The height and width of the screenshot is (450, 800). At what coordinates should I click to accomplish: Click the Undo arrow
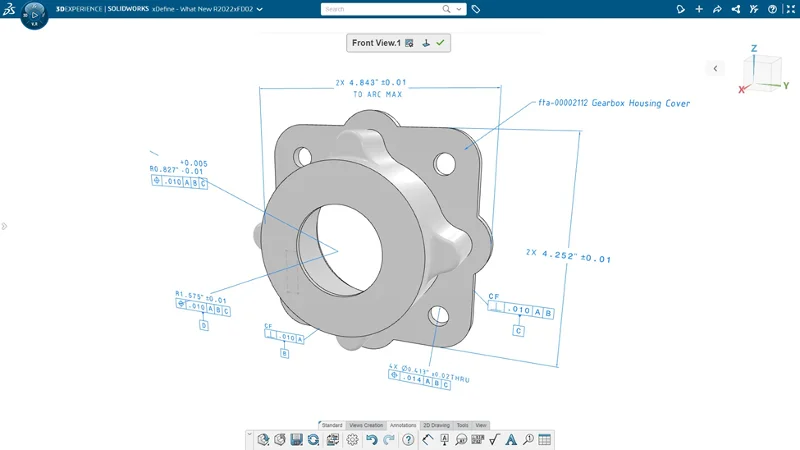coord(371,439)
